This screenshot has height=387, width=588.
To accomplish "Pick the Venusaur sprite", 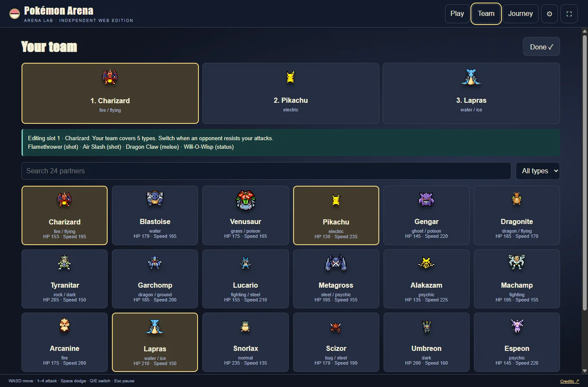I will click(x=245, y=200).
